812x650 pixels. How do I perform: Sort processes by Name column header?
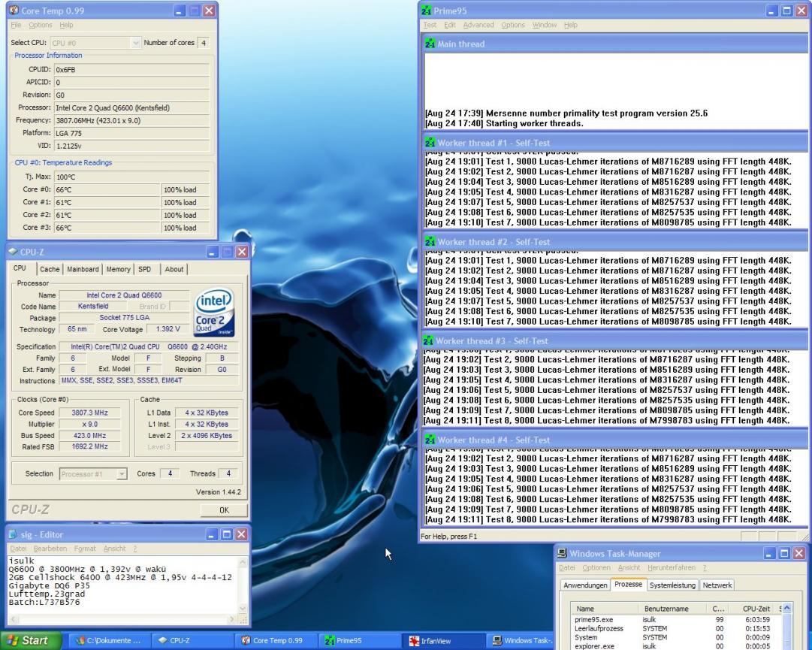pyautogui.click(x=606, y=609)
